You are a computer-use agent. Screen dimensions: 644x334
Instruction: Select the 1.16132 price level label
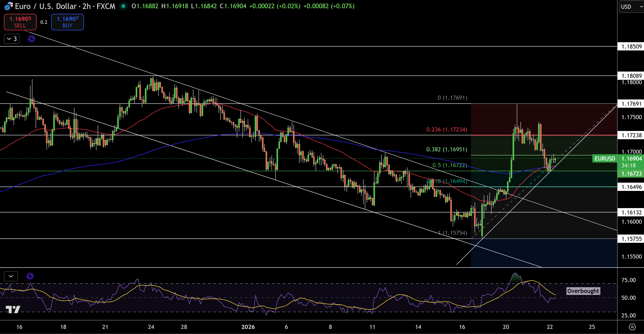pyautogui.click(x=631, y=212)
